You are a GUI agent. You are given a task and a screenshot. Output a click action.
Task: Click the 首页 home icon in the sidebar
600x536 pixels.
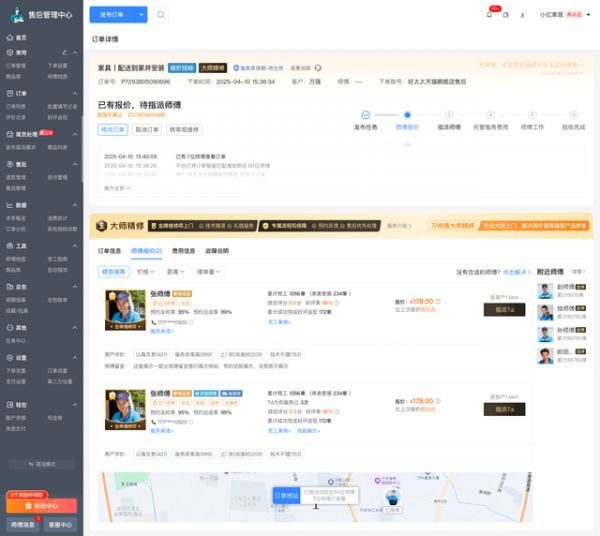tap(9, 37)
